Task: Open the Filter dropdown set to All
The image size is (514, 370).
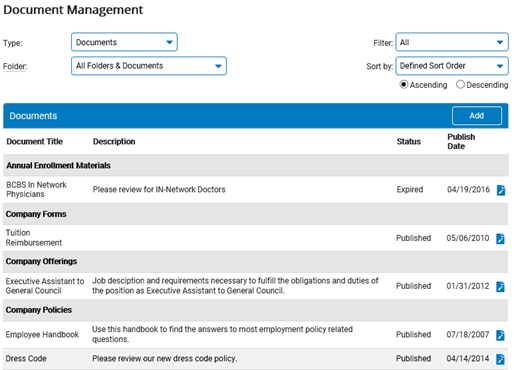Action: point(452,42)
